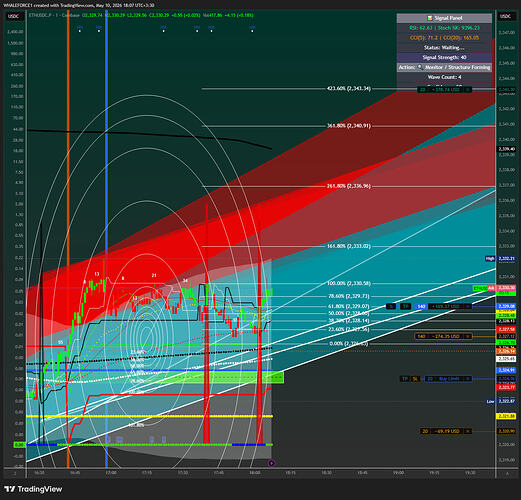
Task: Click the green 22 order at the 423.60% level
Action: pyautogui.click(x=422, y=90)
